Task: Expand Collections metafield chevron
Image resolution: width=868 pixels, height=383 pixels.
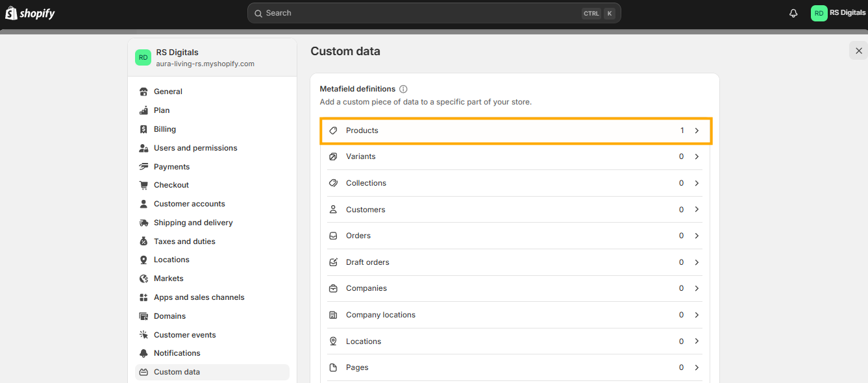Action: tap(697, 183)
